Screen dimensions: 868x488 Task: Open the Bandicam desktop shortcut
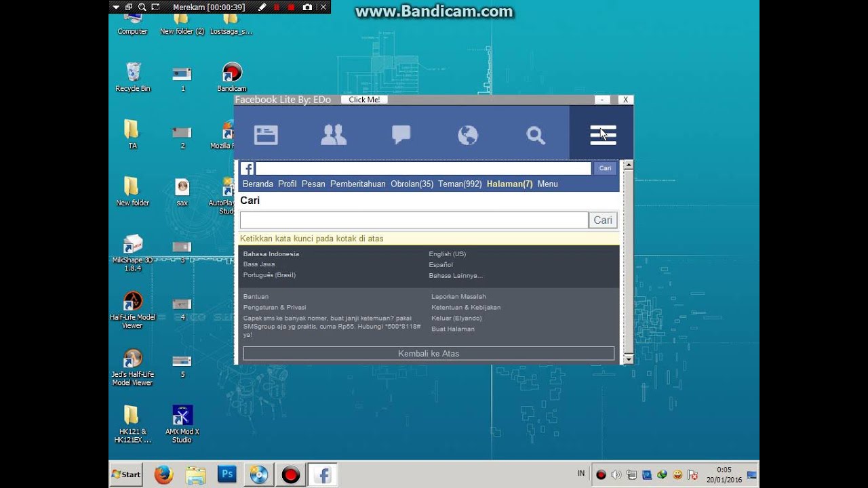coord(232,77)
